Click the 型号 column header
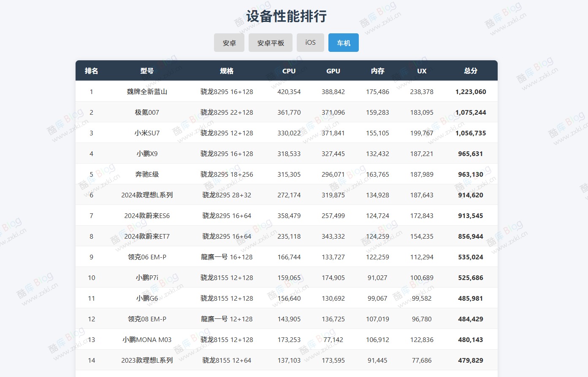This screenshot has width=588, height=377. point(146,71)
